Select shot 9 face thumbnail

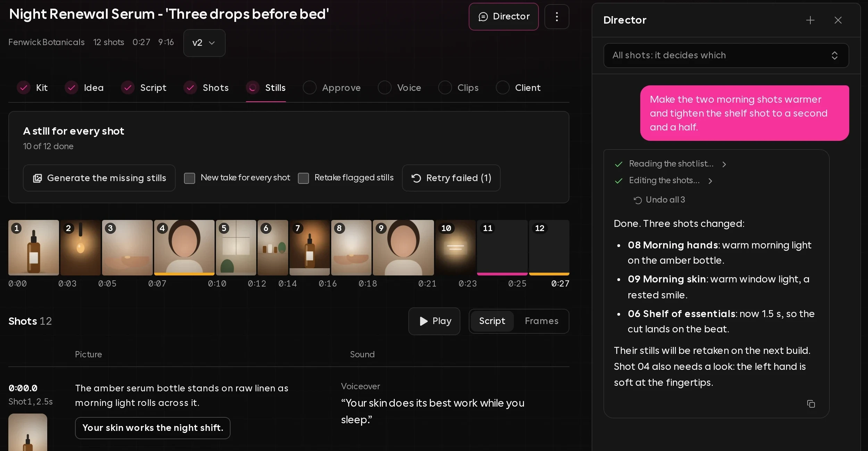(403, 247)
